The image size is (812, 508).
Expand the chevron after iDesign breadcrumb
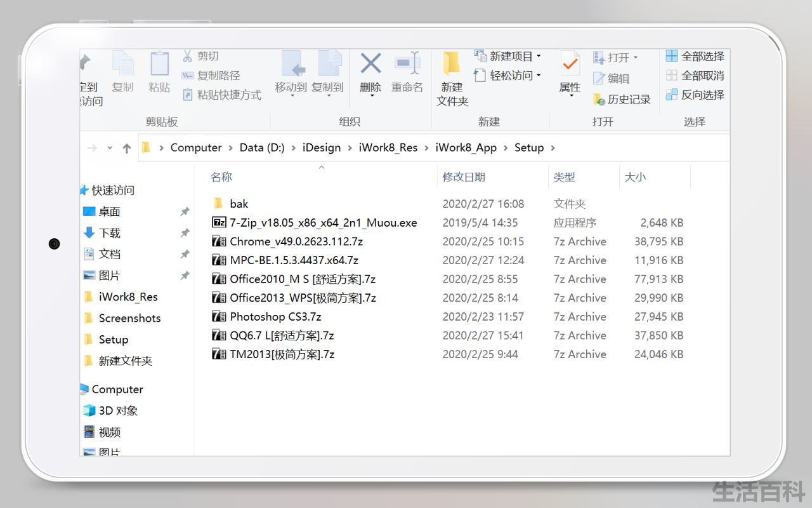(x=350, y=148)
